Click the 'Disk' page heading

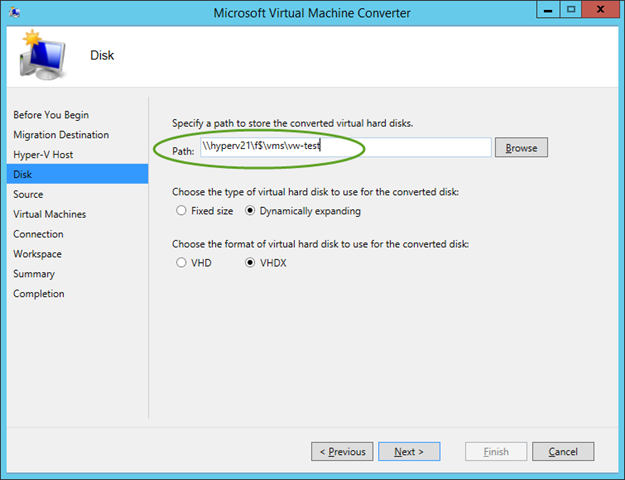(102, 55)
